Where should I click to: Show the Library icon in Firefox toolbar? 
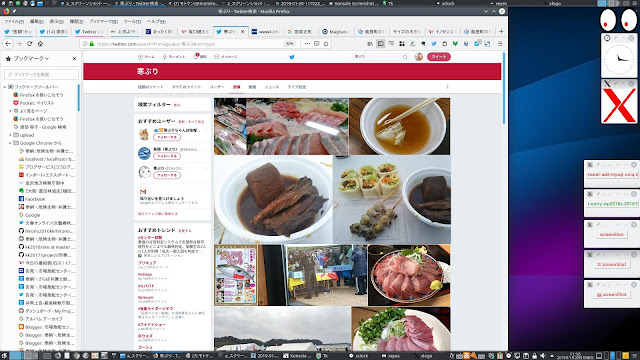(x=370, y=44)
